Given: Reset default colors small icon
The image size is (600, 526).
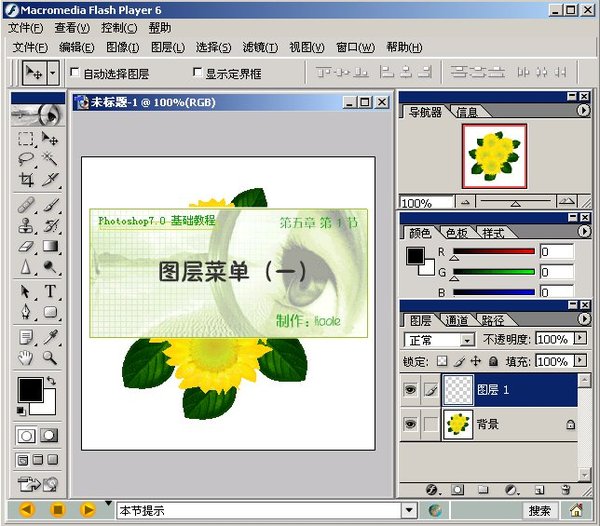Looking at the screenshot, I should [21, 411].
